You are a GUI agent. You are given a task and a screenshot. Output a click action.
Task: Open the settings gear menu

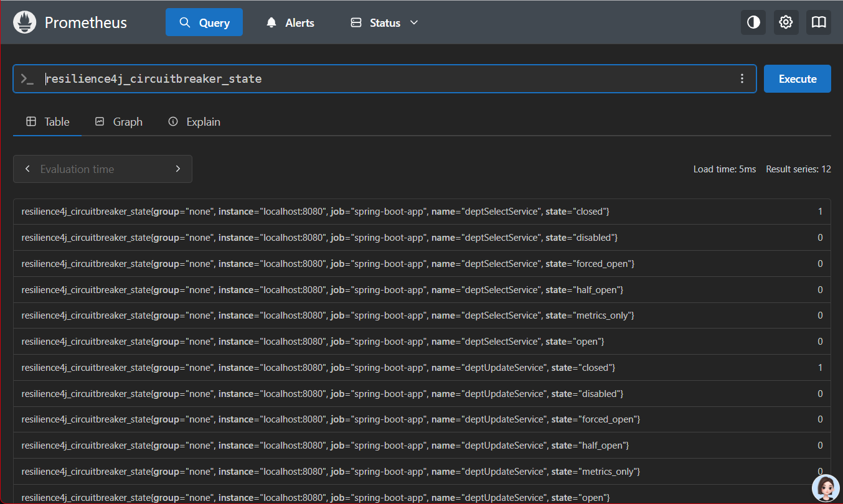[786, 22]
